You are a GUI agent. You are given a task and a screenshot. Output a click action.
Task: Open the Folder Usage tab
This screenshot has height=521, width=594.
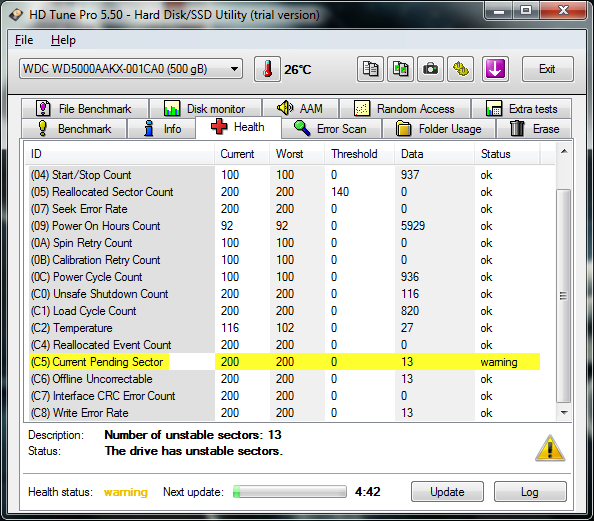click(439, 129)
